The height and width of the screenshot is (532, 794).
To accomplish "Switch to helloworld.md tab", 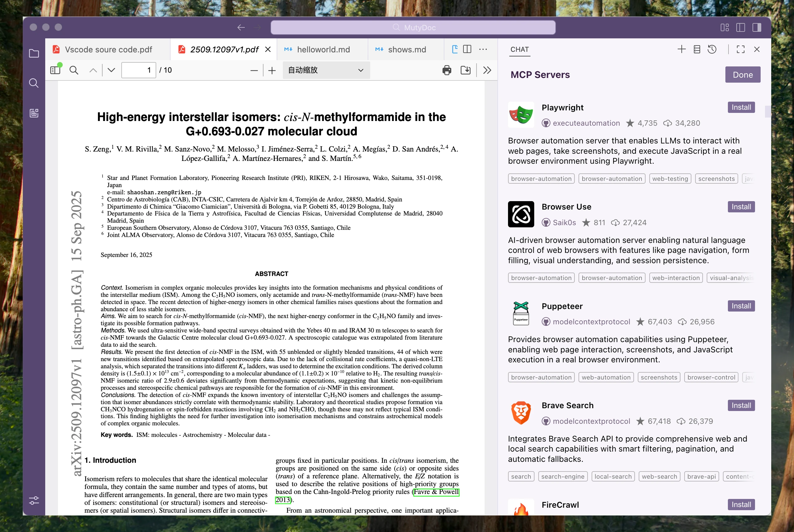I will click(323, 50).
